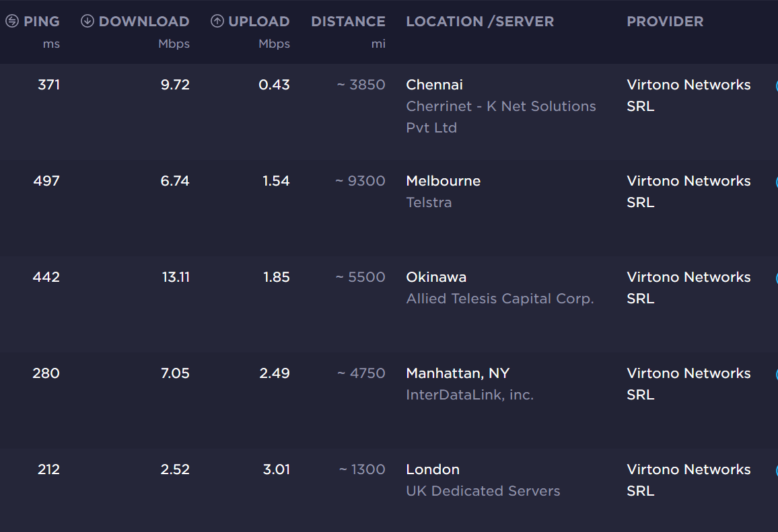Viewport: 778px width, 532px height.
Task: Click the Allied Telesis Capital Corp. server name
Action: click(x=499, y=299)
